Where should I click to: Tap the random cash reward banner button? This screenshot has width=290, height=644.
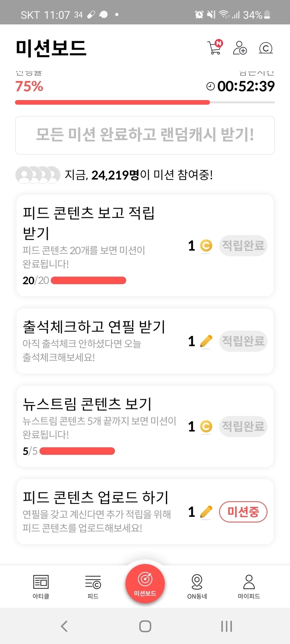(145, 135)
